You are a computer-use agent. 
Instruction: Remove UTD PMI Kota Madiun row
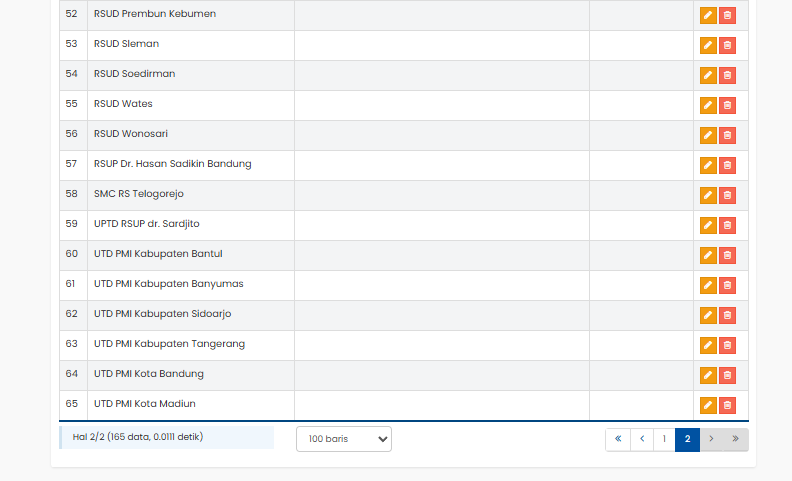tap(727, 405)
